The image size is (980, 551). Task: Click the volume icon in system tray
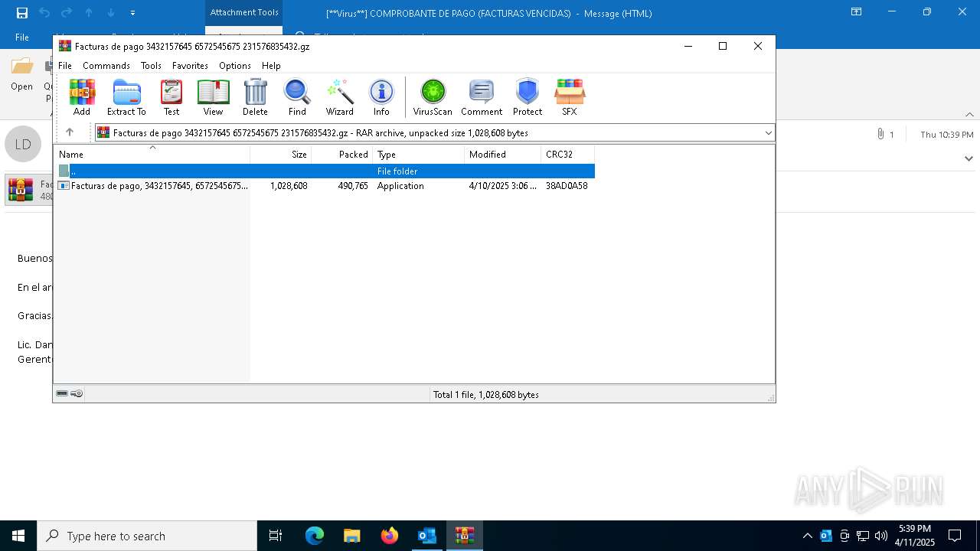[881, 536]
